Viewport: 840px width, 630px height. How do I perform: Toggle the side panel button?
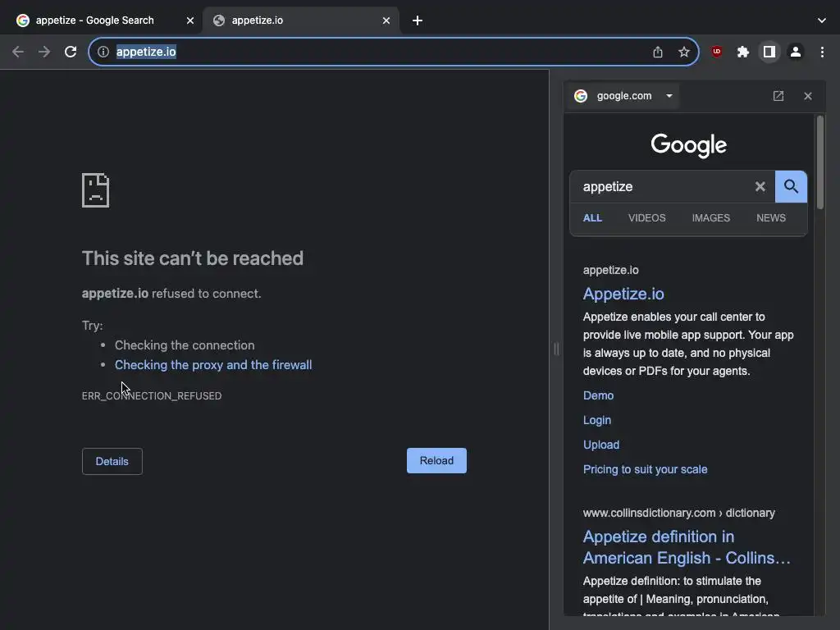click(769, 52)
